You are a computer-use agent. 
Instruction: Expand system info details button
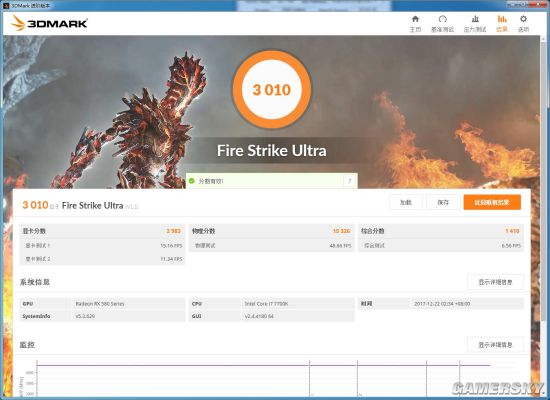pyautogui.click(x=495, y=282)
